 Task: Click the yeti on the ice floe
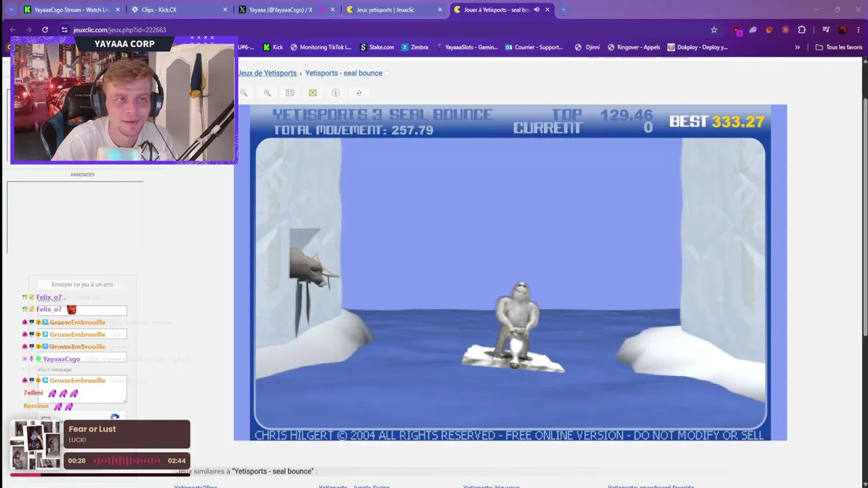[517, 324]
